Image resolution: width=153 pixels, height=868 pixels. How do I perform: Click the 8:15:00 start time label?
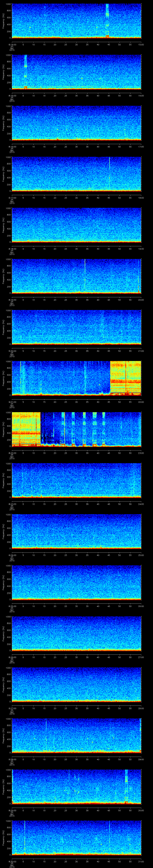(12, 96)
